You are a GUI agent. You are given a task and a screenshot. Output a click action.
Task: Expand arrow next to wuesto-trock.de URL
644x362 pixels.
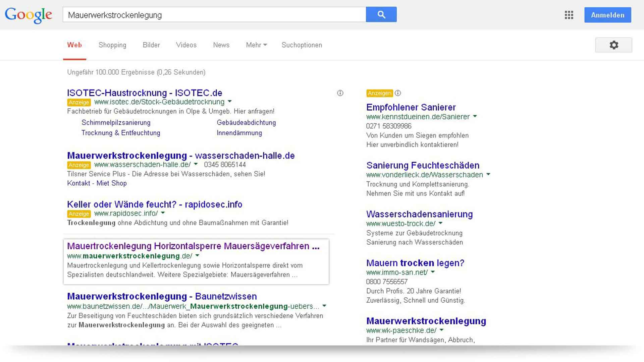click(x=441, y=223)
